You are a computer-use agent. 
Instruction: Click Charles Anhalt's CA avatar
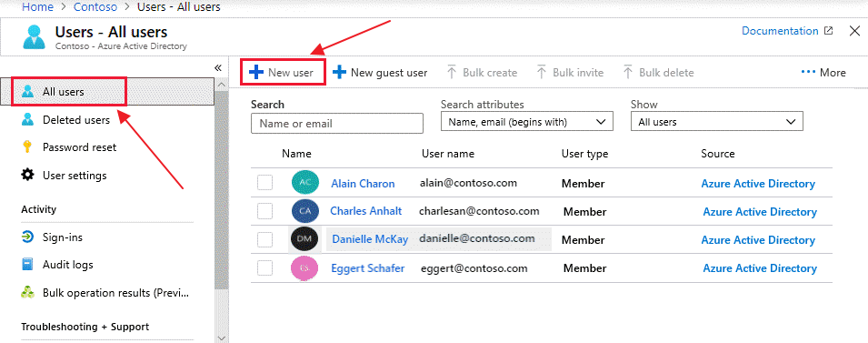coord(305,210)
